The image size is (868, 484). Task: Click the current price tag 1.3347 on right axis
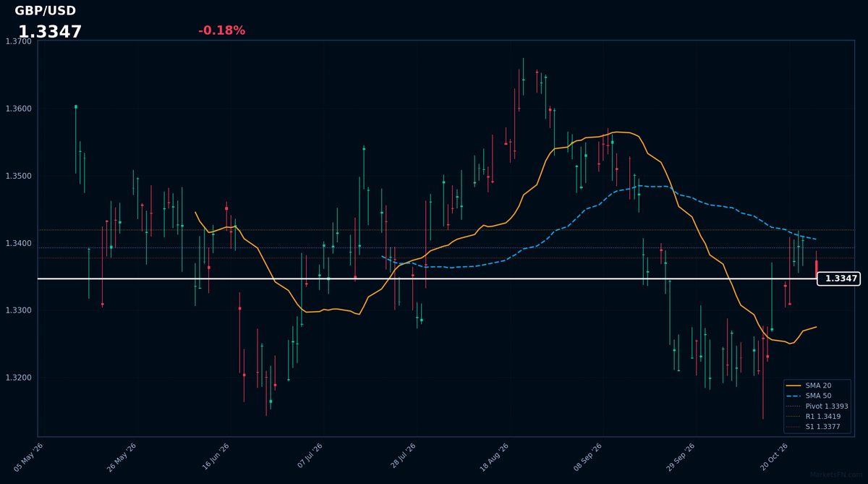click(x=838, y=279)
